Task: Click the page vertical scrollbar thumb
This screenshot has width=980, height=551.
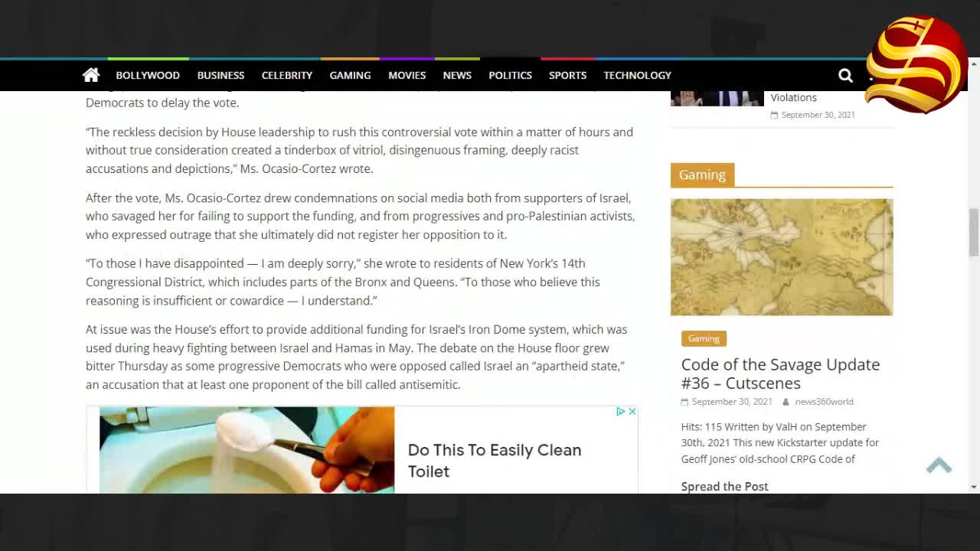Action: (x=974, y=232)
